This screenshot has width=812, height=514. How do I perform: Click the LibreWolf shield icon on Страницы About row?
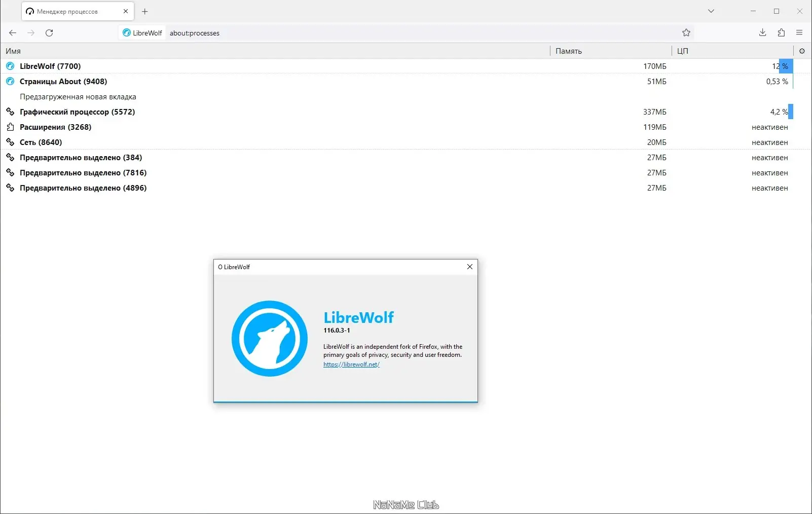click(10, 81)
